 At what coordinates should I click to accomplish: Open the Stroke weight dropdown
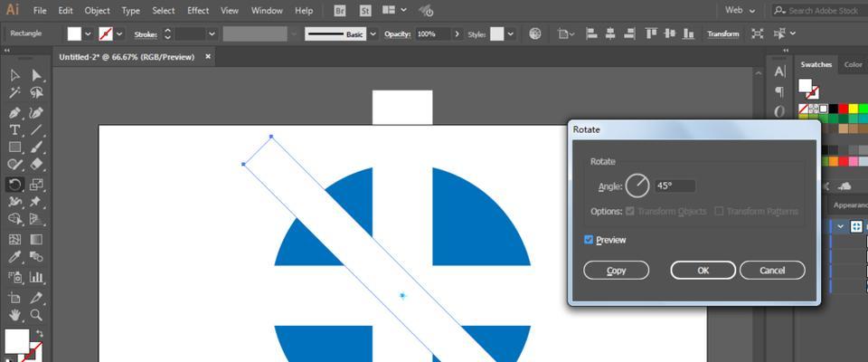212,33
